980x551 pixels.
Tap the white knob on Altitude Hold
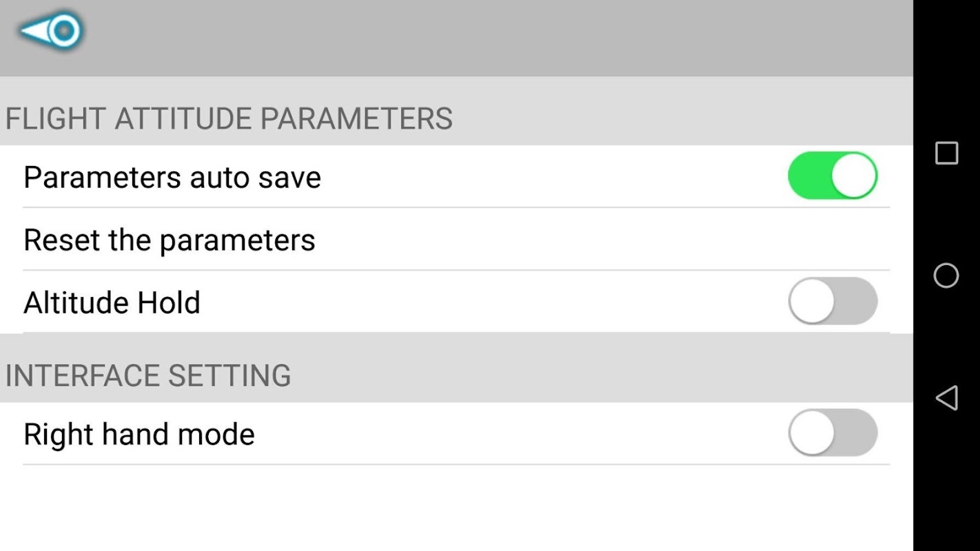tap(812, 302)
